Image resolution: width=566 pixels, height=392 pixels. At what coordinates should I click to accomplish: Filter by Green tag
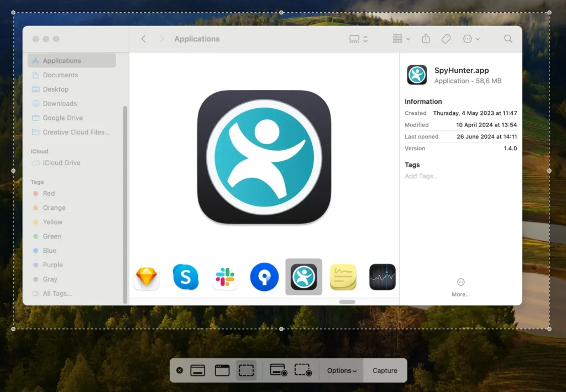(x=72, y=236)
